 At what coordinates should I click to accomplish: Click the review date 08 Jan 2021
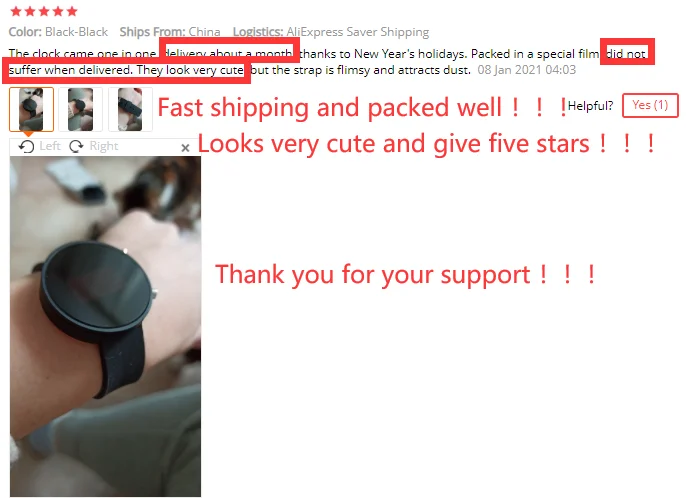[x=526, y=70]
